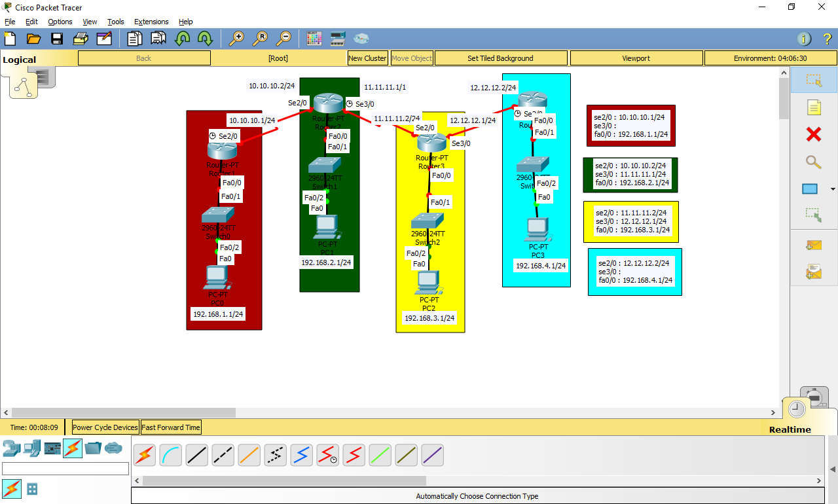
Task: Click the New Cluster button
Action: point(367,58)
